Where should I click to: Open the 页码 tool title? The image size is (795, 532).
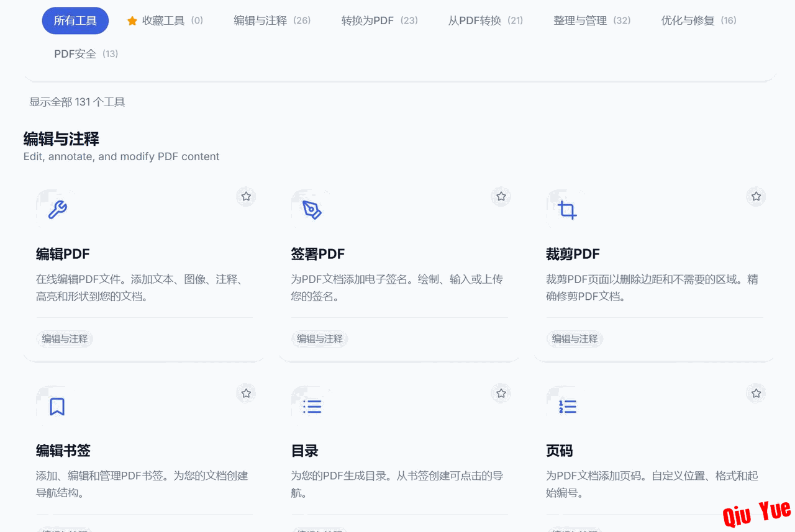click(x=560, y=451)
